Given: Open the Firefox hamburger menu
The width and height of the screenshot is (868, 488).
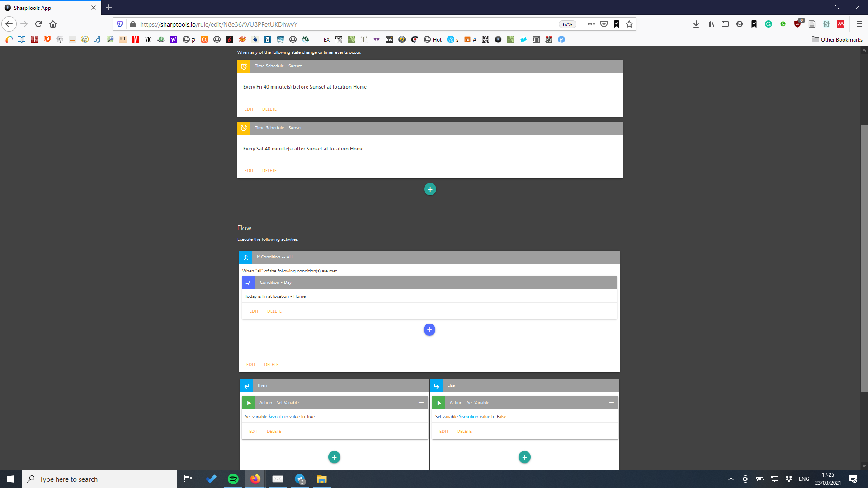Looking at the screenshot, I should pyautogui.click(x=859, y=24).
